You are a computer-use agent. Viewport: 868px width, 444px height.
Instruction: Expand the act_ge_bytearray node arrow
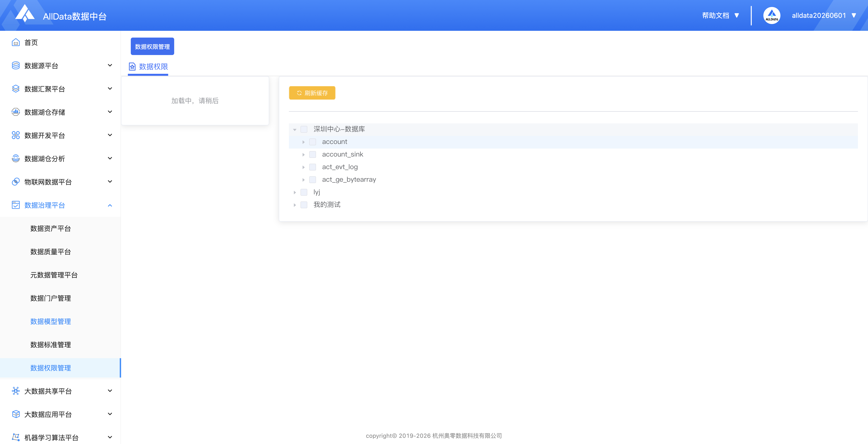pos(304,180)
